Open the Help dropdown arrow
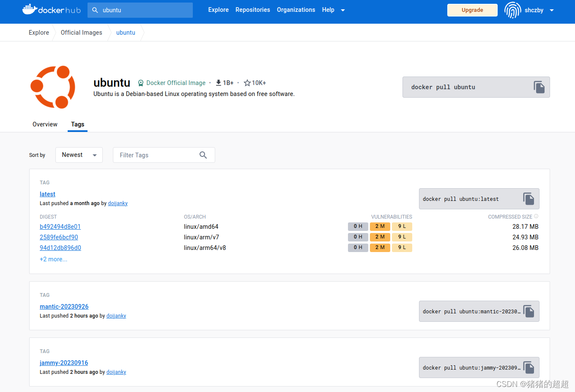 coord(342,10)
